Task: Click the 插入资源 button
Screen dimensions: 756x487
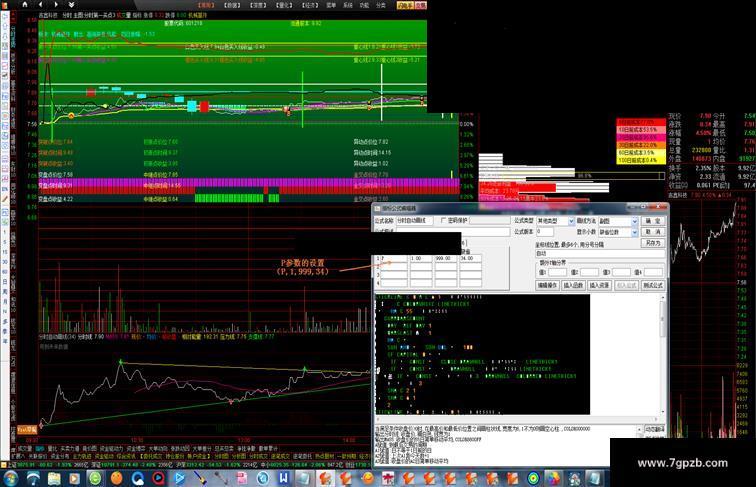Action: coord(599,285)
